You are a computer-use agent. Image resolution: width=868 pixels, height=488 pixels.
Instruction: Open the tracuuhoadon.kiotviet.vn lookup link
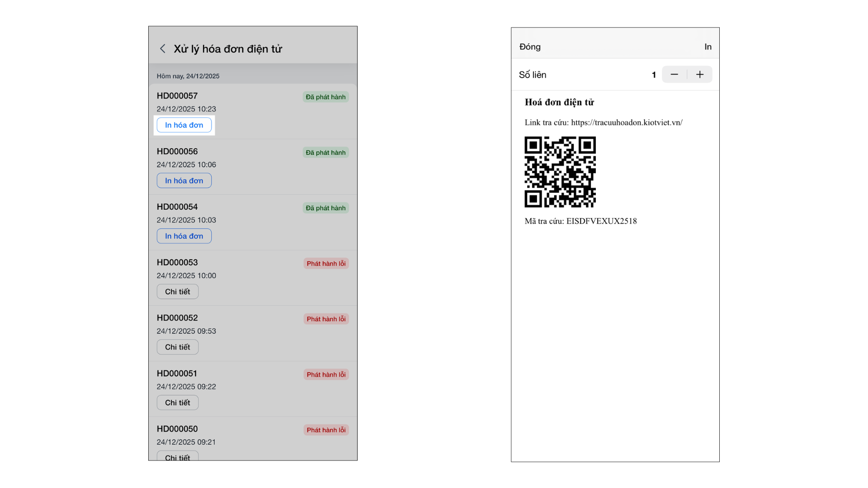627,122
